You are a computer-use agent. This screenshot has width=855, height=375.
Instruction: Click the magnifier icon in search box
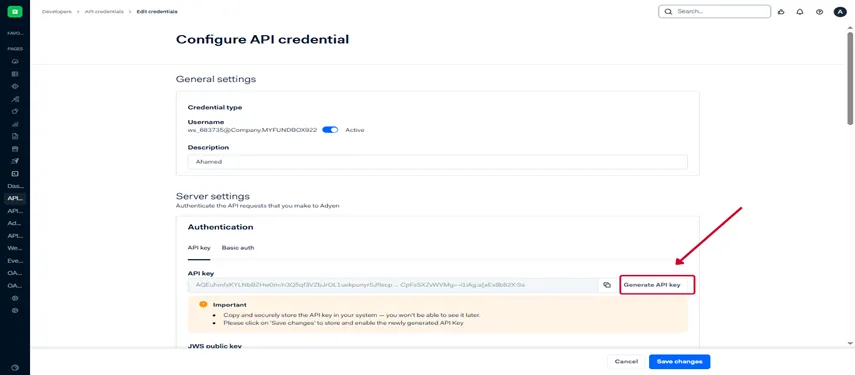click(668, 11)
